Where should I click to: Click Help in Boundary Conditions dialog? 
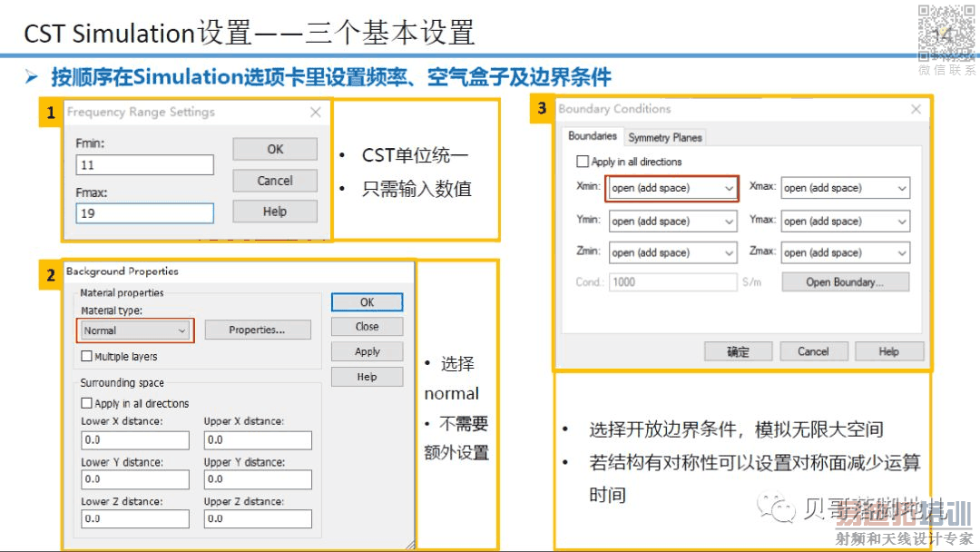pos(888,351)
